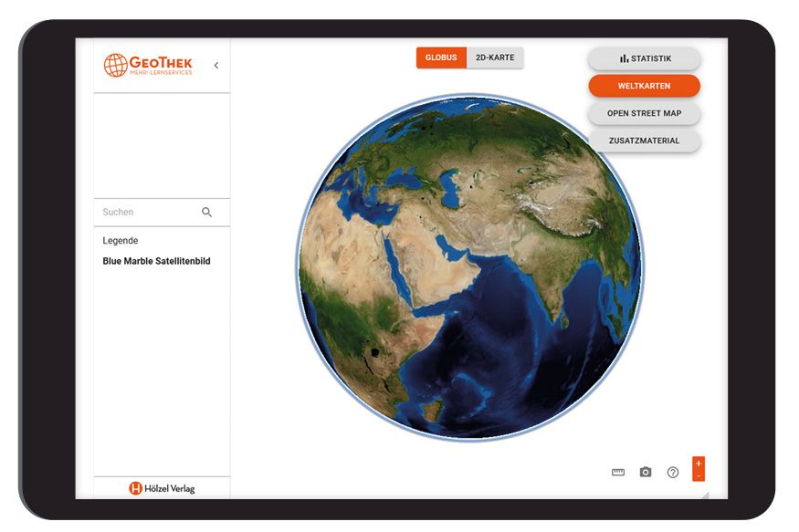Open the Zusatzmaterial panel
This screenshot has height=532, width=799.
click(x=644, y=141)
